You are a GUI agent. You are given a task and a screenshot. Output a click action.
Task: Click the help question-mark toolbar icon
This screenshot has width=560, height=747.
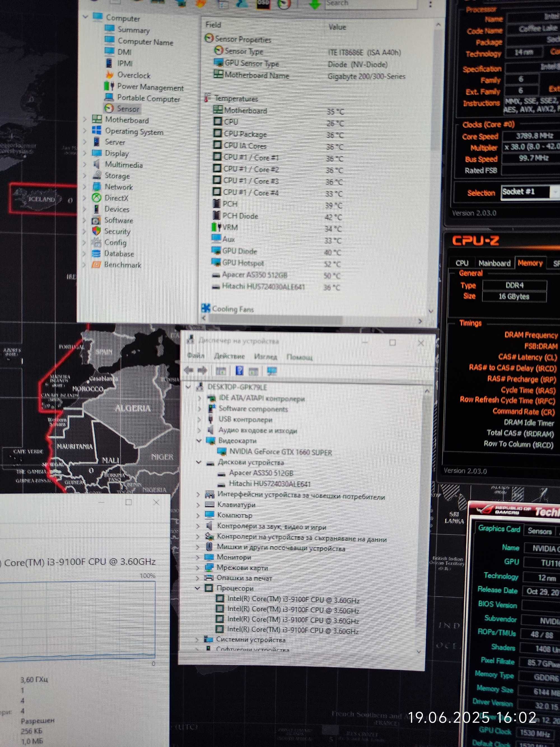pyautogui.click(x=239, y=371)
